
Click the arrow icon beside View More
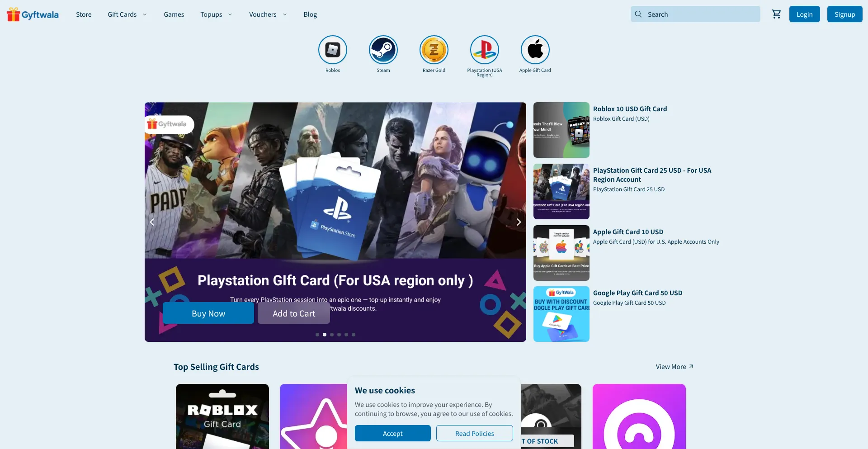tap(691, 367)
